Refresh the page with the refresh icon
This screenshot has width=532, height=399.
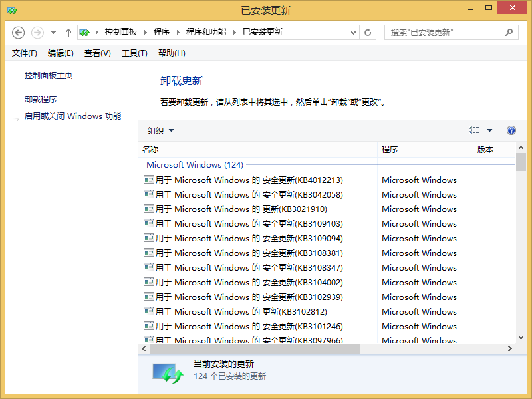pyautogui.click(x=368, y=32)
